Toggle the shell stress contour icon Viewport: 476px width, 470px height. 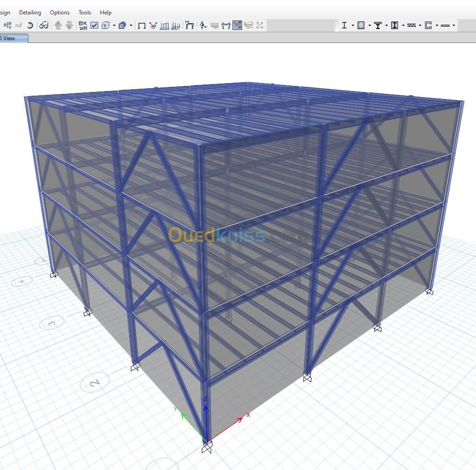tap(237, 25)
